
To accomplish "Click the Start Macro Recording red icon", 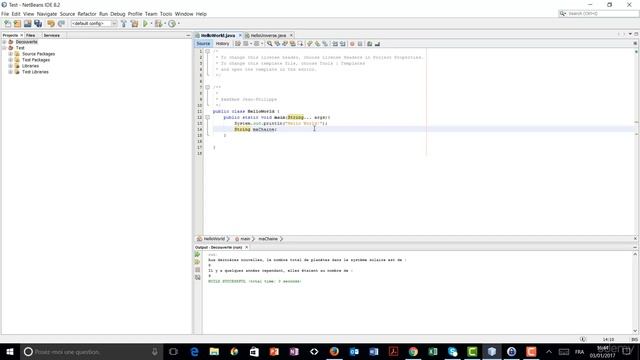I will click(x=352, y=44).
